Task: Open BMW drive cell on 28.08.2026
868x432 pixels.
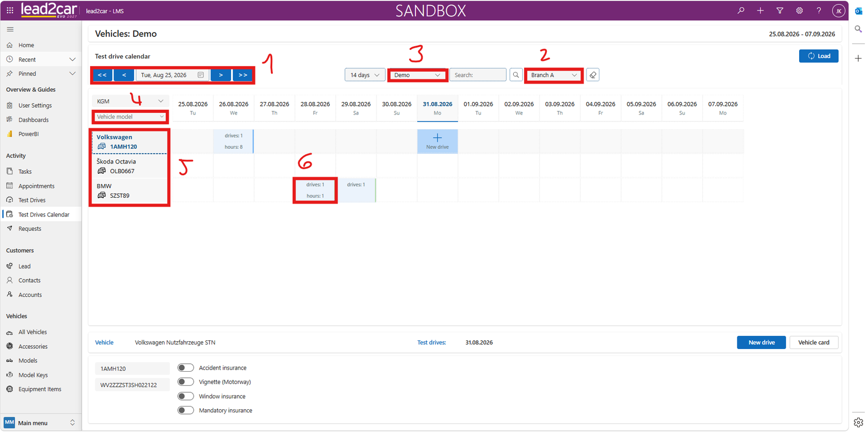Action: [x=315, y=190]
